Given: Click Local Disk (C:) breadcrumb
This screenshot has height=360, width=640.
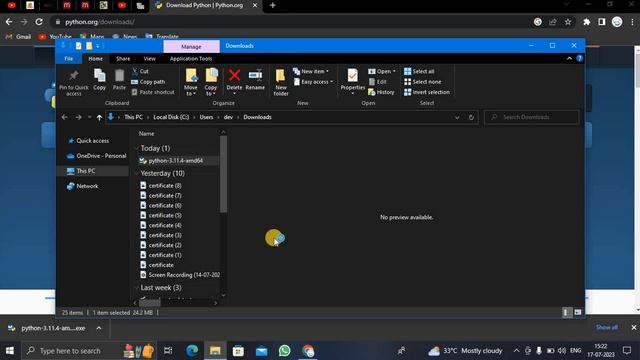Looking at the screenshot, I should click(x=171, y=117).
